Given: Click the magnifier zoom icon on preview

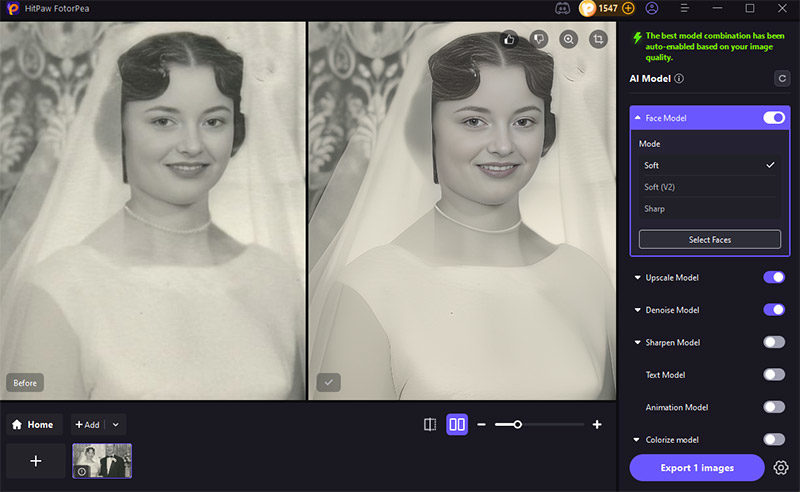Looking at the screenshot, I should 569,39.
